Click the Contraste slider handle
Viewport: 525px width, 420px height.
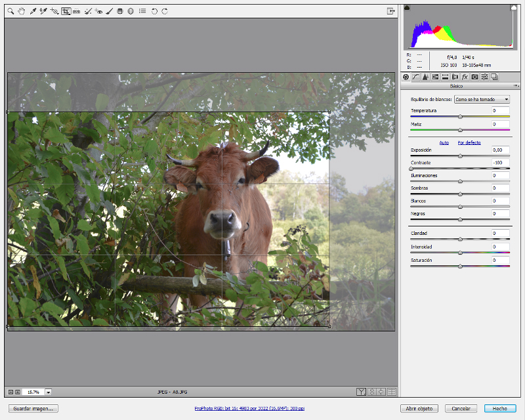click(x=411, y=169)
